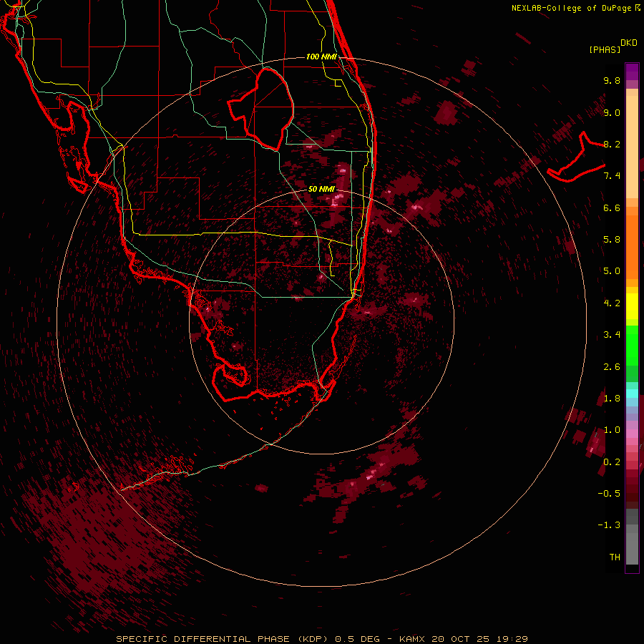
Task: Click the 0.2 value on the color scale
Action: tap(612, 462)
